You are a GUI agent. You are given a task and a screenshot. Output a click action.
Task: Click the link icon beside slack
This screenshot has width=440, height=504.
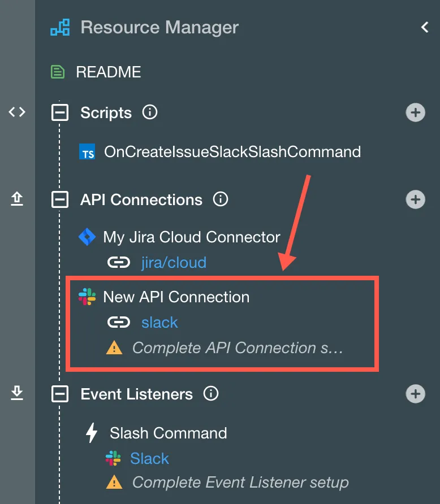tap(119, 323)
